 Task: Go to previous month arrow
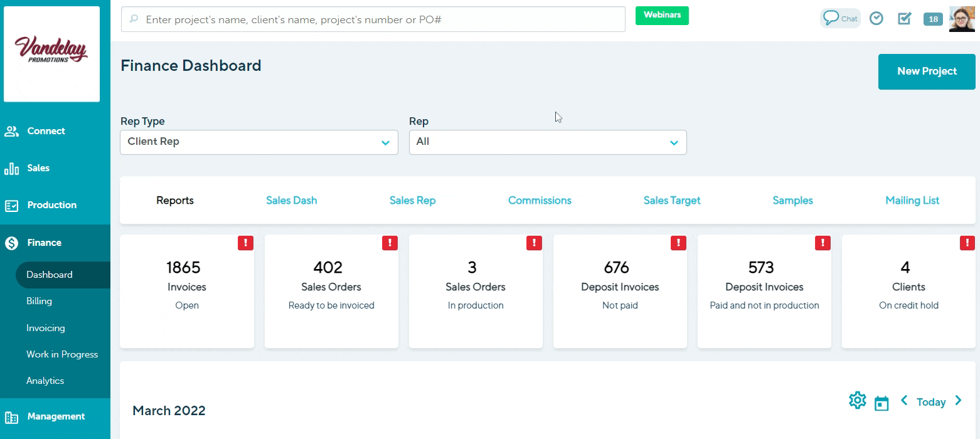click(904, 400)
